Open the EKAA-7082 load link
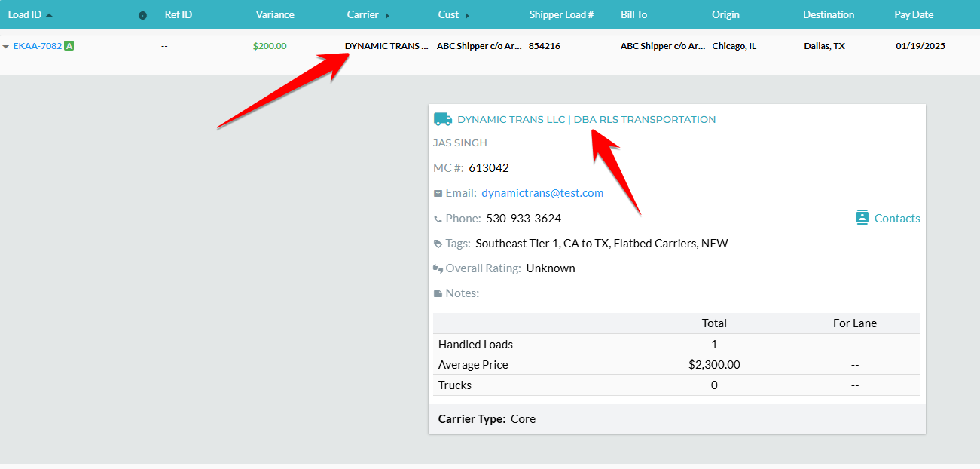The image size is (980, 469). pyautogui.click(x=38, y=46)
